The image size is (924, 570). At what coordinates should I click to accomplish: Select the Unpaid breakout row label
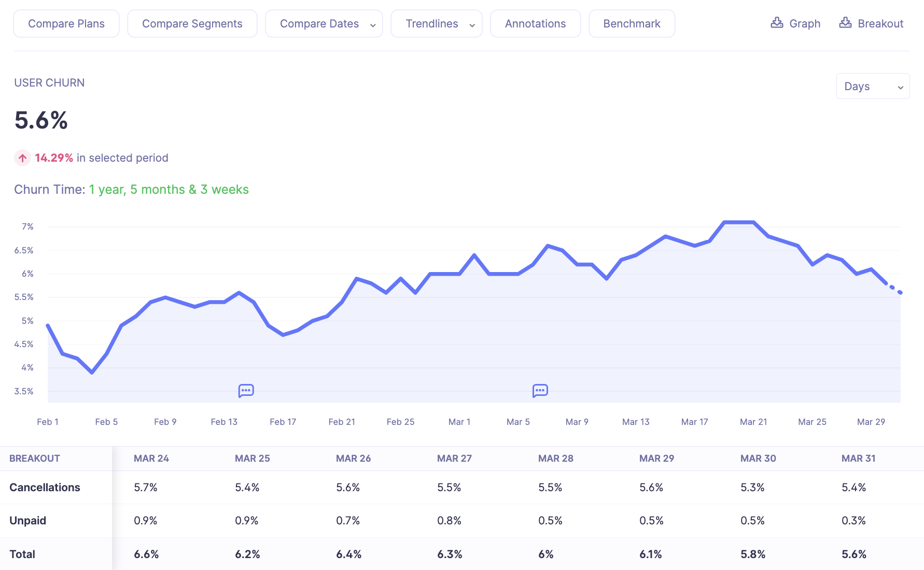[28, 521]
